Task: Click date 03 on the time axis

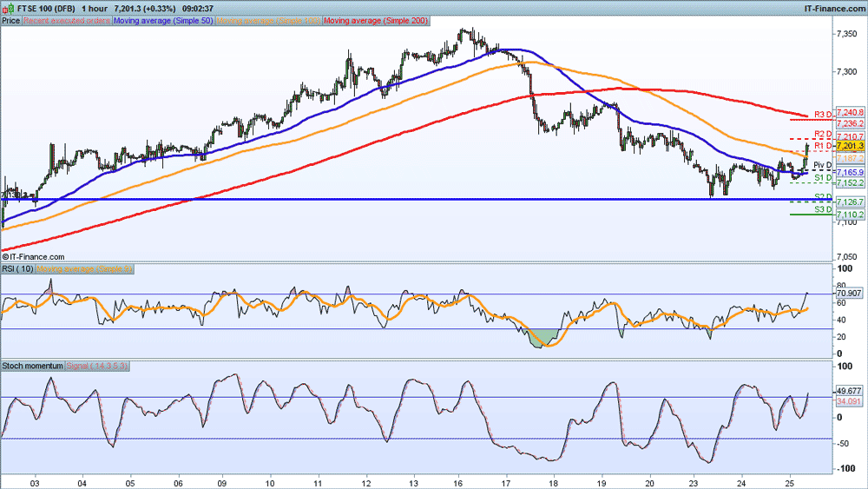Action: point(36,482)
